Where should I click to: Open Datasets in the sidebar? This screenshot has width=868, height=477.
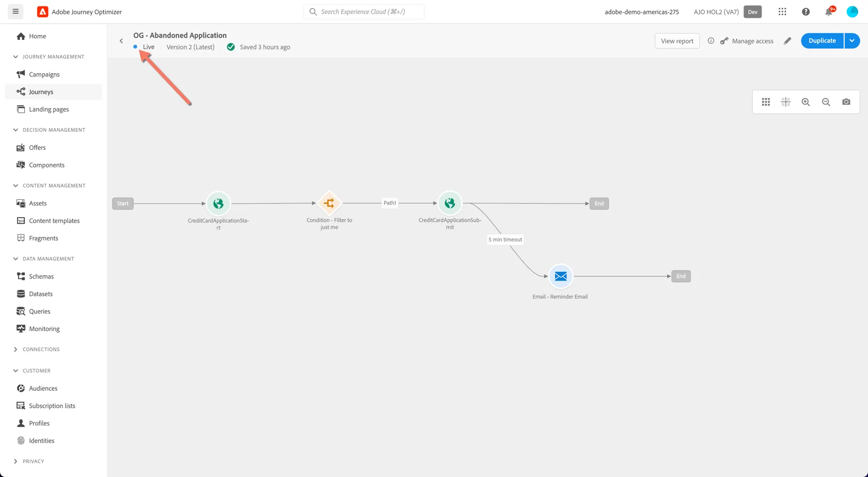tap(53, 294)
